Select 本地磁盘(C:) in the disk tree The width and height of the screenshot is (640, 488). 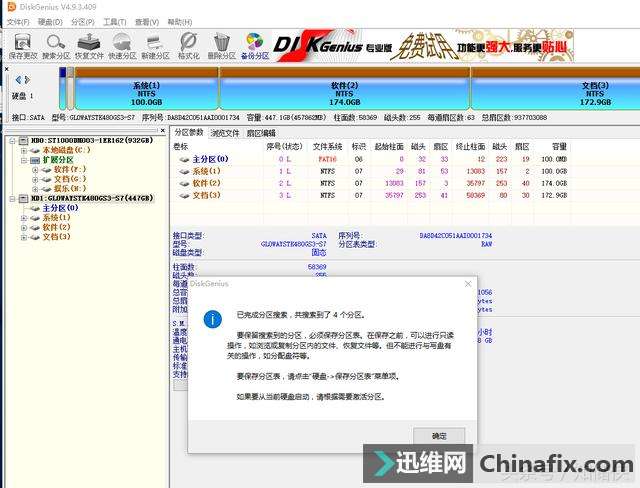coord(67,150)
